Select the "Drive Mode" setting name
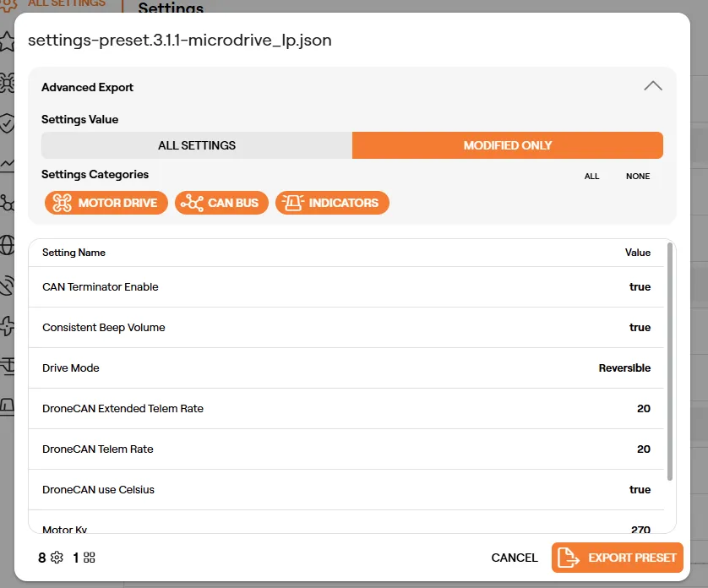Viewport: 708px width, 588px height. (71, 368)
